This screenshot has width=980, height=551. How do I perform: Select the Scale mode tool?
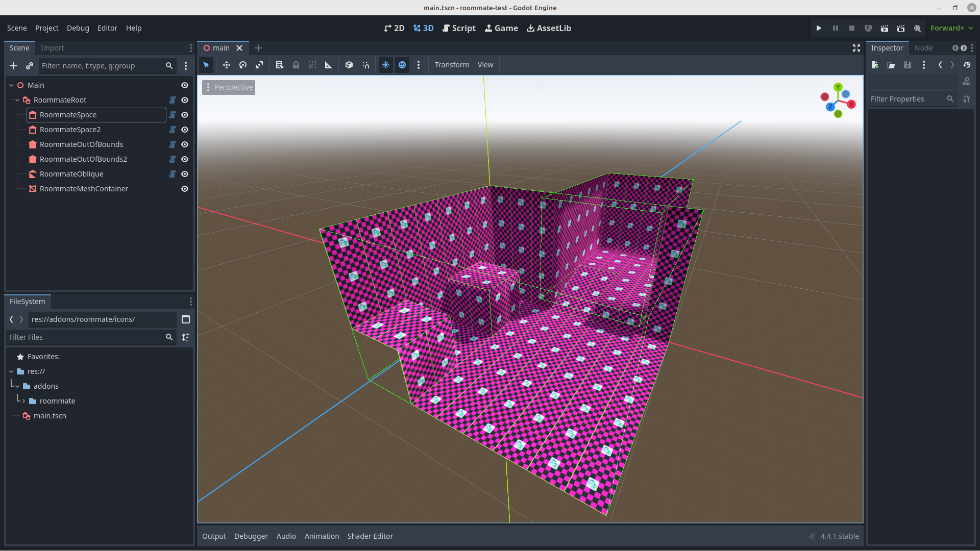259,65
